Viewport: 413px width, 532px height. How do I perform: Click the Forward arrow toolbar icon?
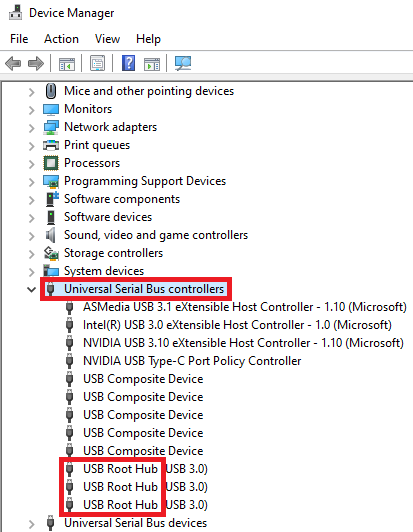[36, 63]
